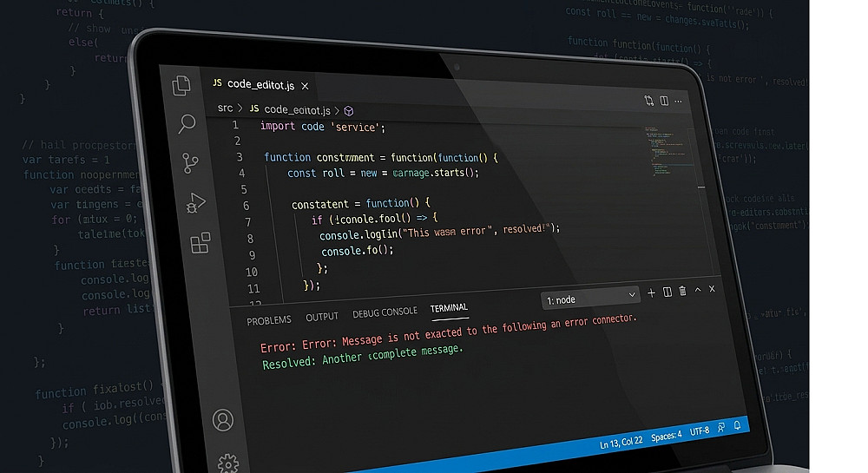868x473 pixels.
Task: Click line number 11 in the gutter
Action: 253,289
